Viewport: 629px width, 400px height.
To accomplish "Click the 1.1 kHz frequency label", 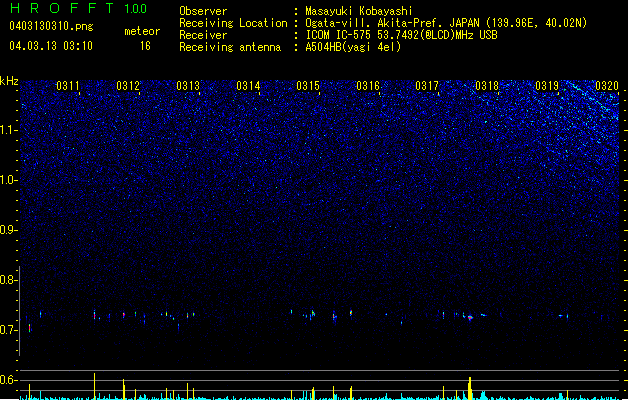I will (x=8, y=130).
